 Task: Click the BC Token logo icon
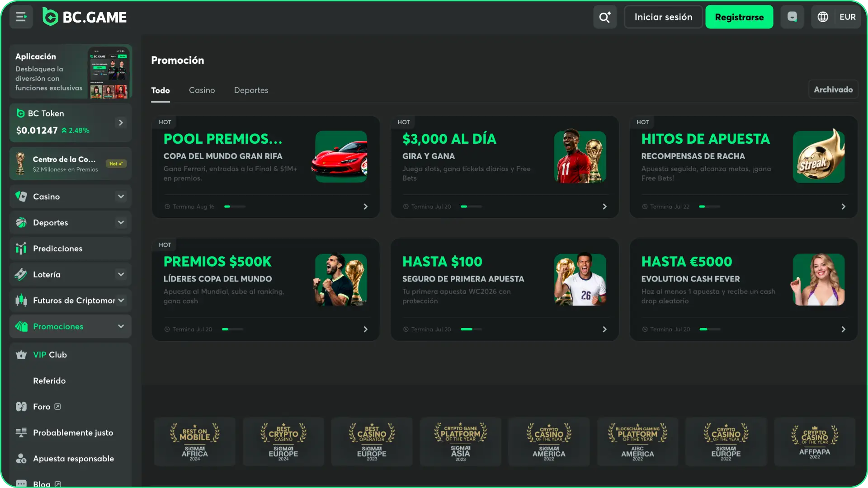tap(20, 113)
